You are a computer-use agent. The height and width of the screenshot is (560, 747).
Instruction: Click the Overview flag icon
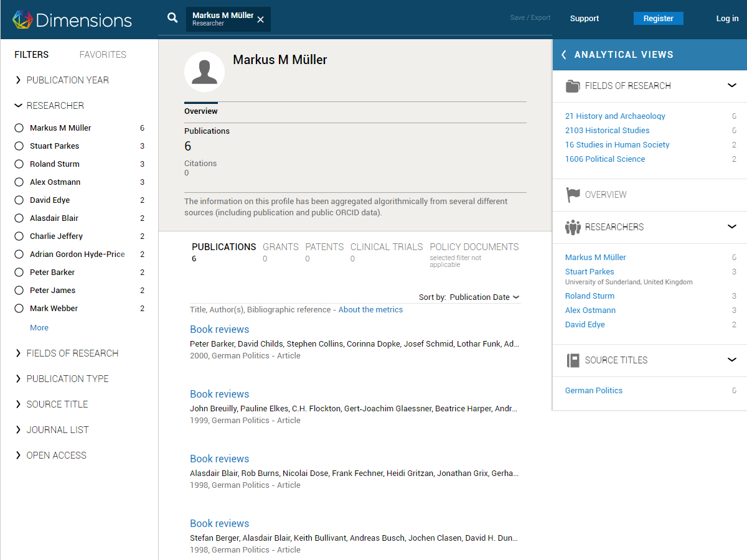pos(573,195)
